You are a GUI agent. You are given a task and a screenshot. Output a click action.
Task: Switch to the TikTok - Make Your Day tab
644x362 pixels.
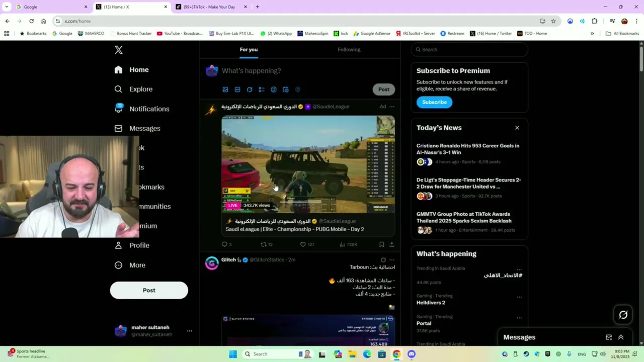(212, 7)
